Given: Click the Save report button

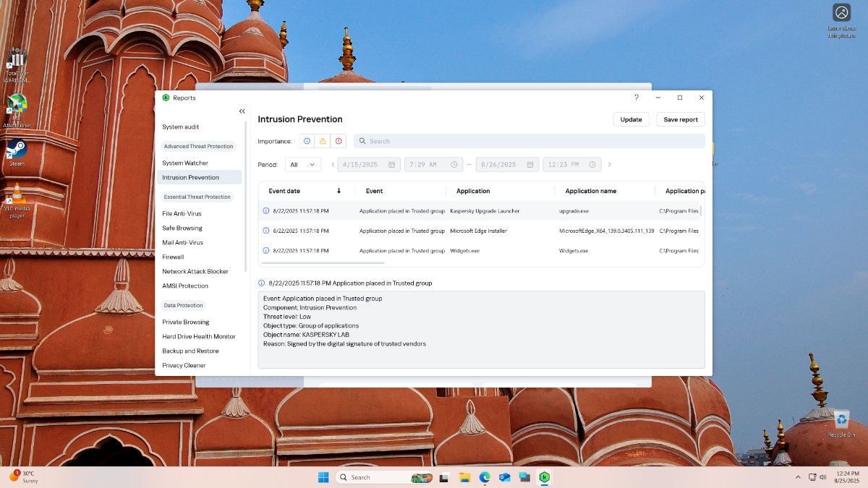Looking at the screenshot, I should pos(681,119).
